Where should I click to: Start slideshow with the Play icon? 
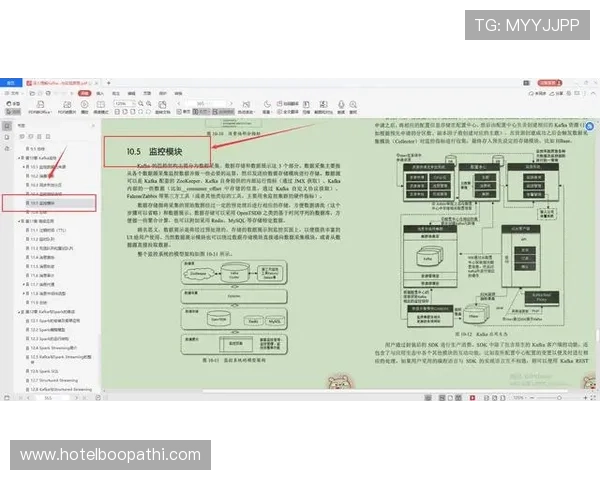[x=85, y=108]
